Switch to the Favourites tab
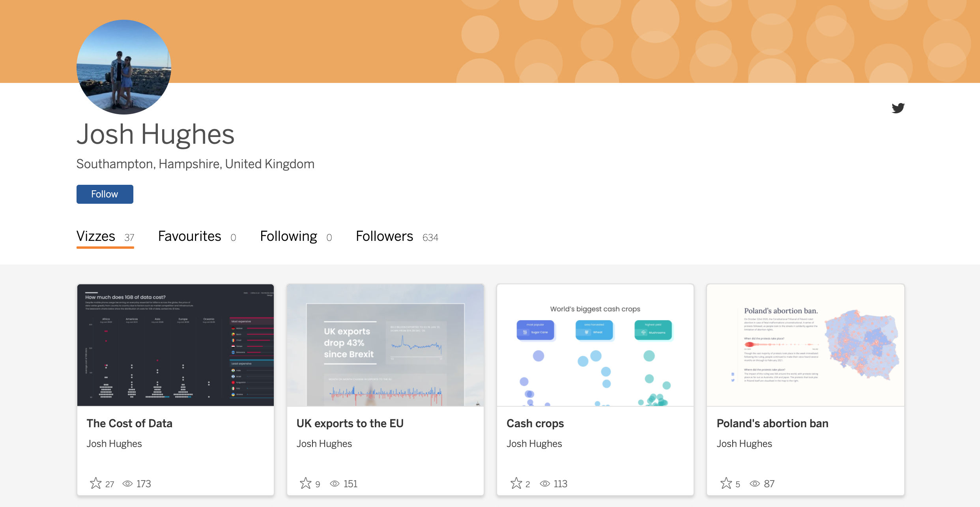980x507 pixels. [190, 236]
